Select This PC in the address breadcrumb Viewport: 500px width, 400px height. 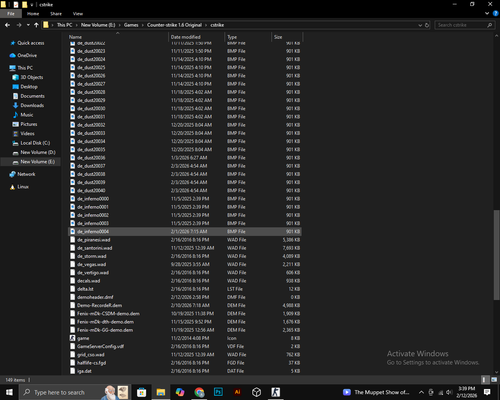(x=64, y=25)
